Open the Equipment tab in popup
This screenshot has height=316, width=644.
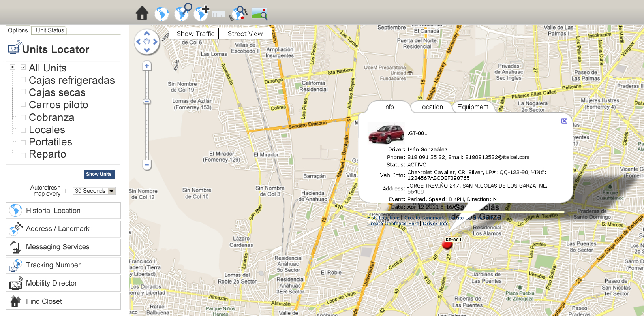coord(473,107)
